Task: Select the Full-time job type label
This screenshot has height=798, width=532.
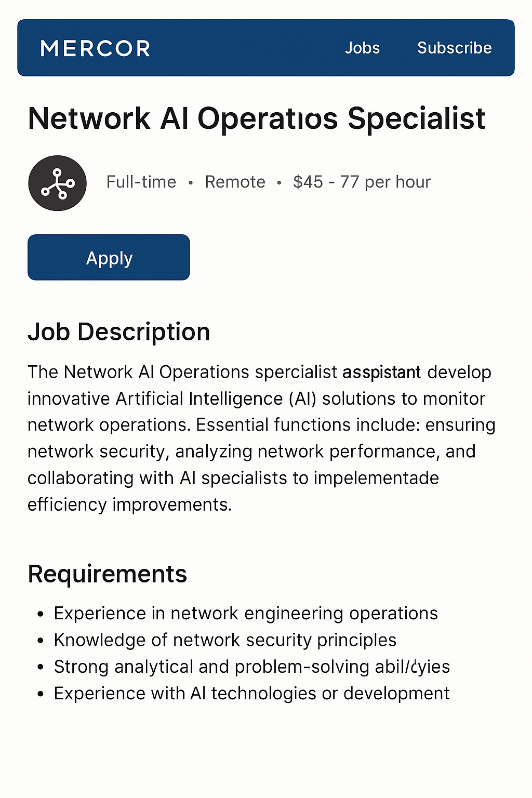Action: [141, 182]
